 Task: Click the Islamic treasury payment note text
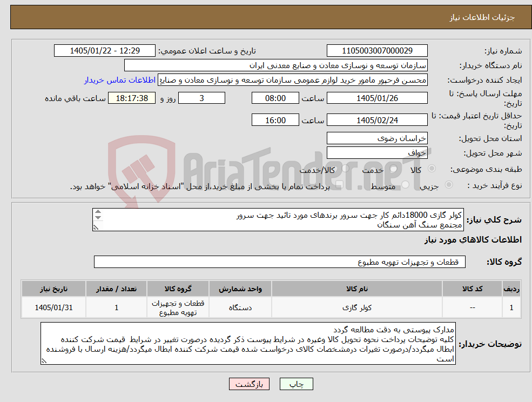pos(200,187)
